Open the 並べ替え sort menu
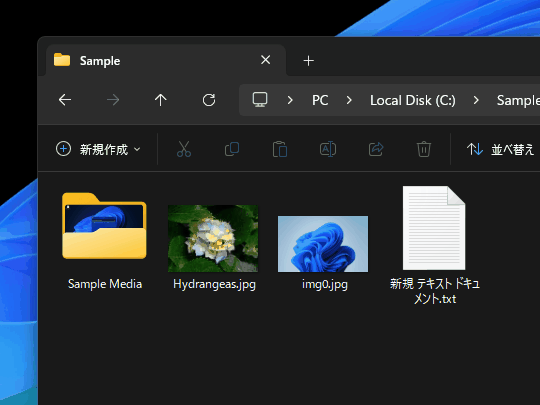The height and width of the screenshot is (405, 540). (x=500, y=149)
